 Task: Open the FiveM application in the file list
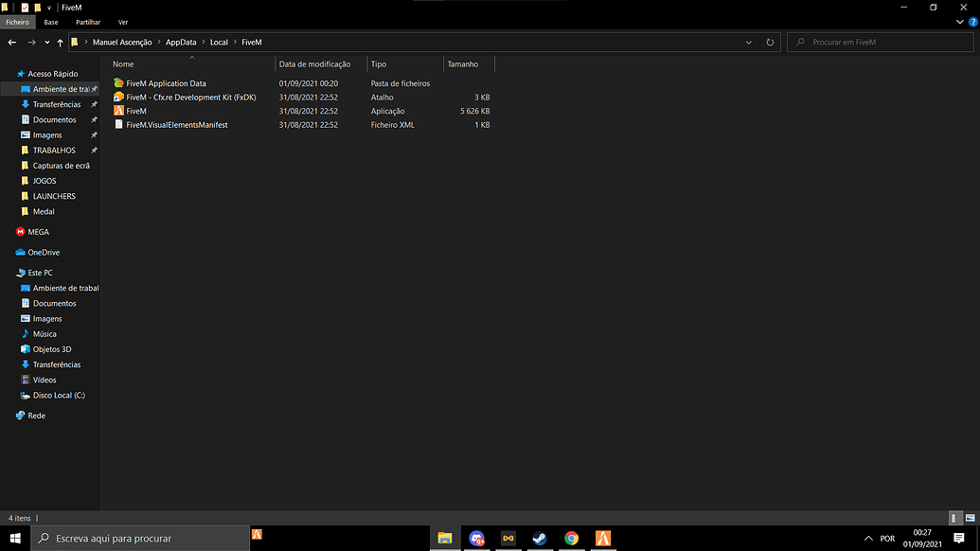point(137,111)
